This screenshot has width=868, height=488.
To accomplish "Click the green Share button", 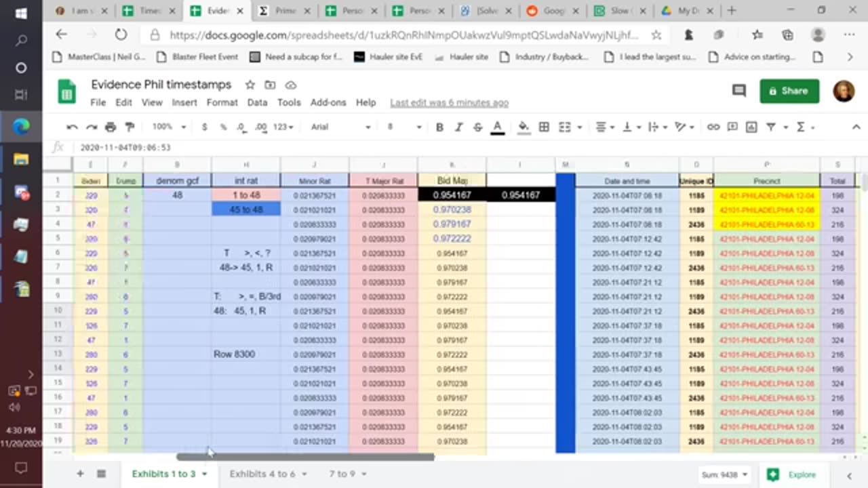I will 789,91.
